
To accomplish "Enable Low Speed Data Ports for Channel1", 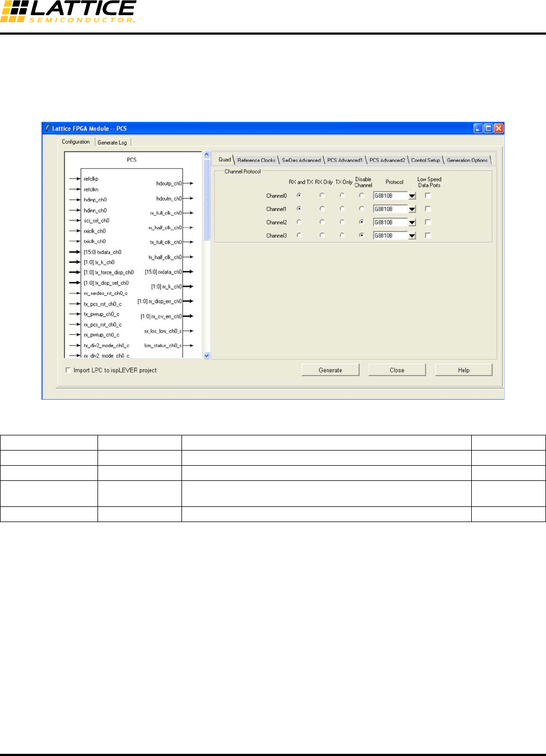I will [428, 208].
